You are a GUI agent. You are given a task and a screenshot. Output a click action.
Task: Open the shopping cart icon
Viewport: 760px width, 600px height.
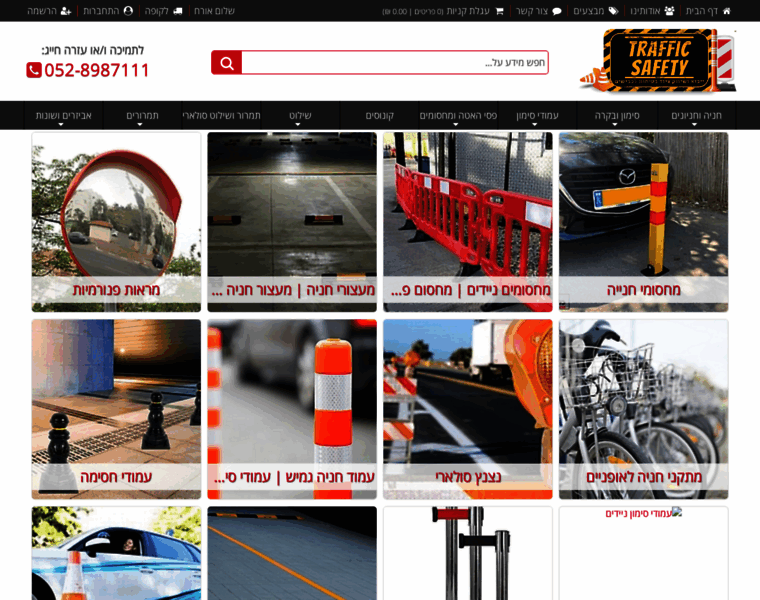[x=499, y=11]
